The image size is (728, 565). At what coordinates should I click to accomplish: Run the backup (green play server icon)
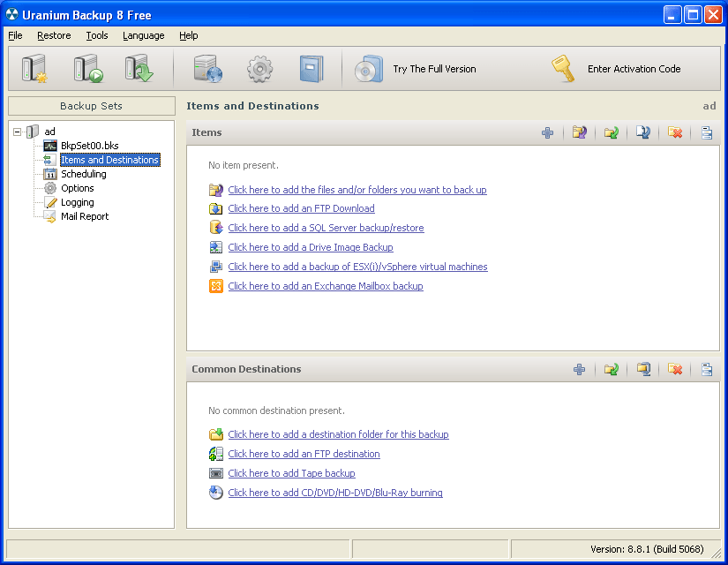[x=86, y=66]
